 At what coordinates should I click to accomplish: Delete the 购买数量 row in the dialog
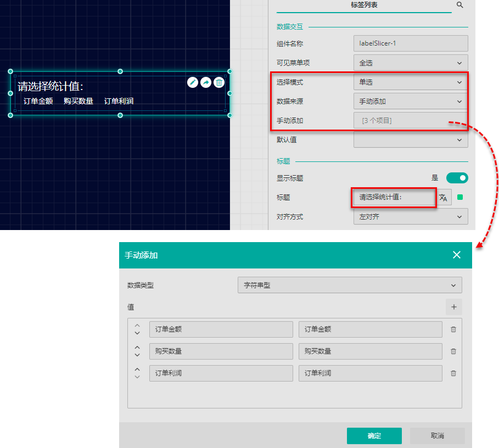pyautogui.click(x=453, y=351)
